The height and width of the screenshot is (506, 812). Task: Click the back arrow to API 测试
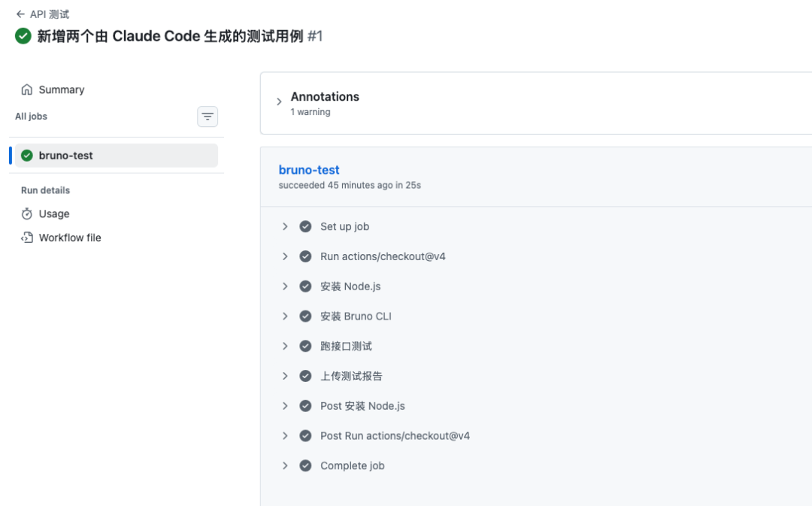(20, 14)
